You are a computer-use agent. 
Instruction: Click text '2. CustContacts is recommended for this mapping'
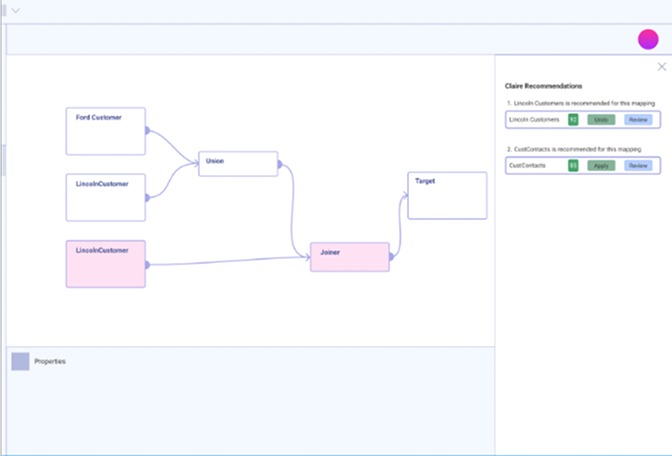(574, 149)
